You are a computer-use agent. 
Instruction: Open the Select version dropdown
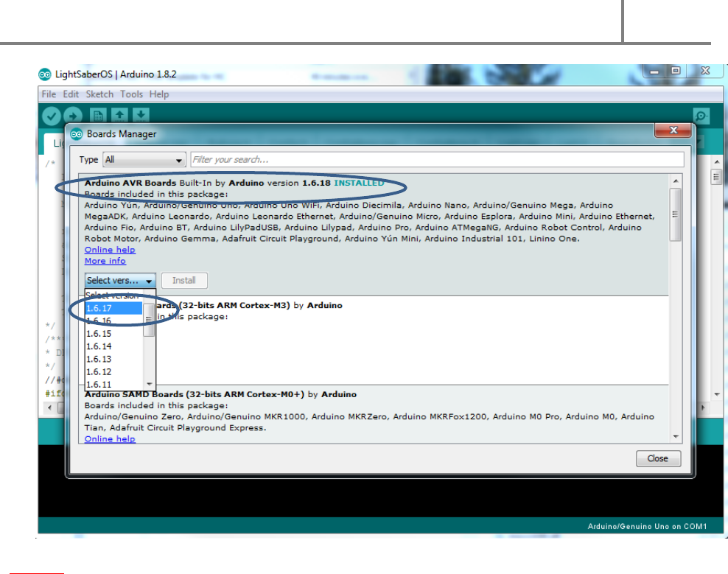tap(120, 281)
